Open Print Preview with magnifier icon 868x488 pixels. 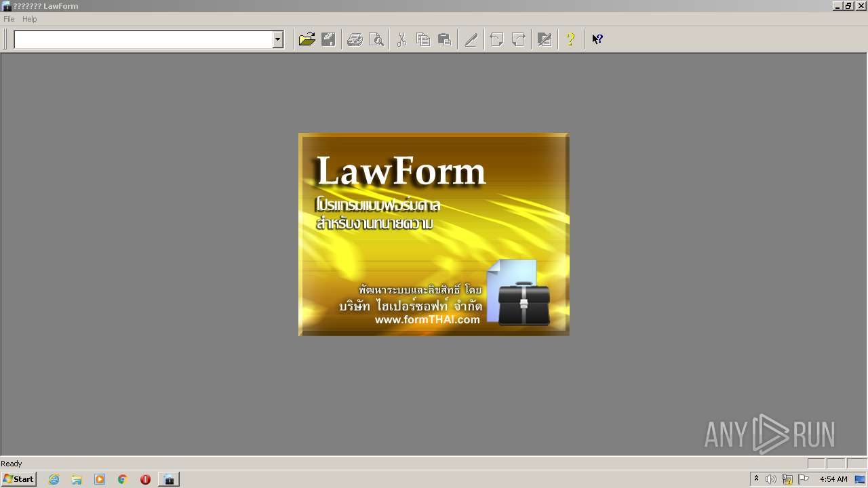[376, 39]
